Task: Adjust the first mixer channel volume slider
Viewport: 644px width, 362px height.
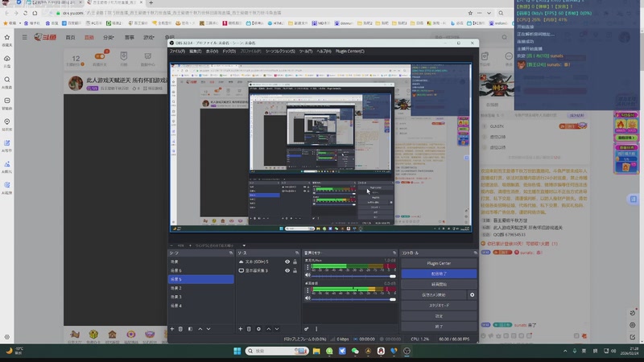Action: click(x=353, y=276)
